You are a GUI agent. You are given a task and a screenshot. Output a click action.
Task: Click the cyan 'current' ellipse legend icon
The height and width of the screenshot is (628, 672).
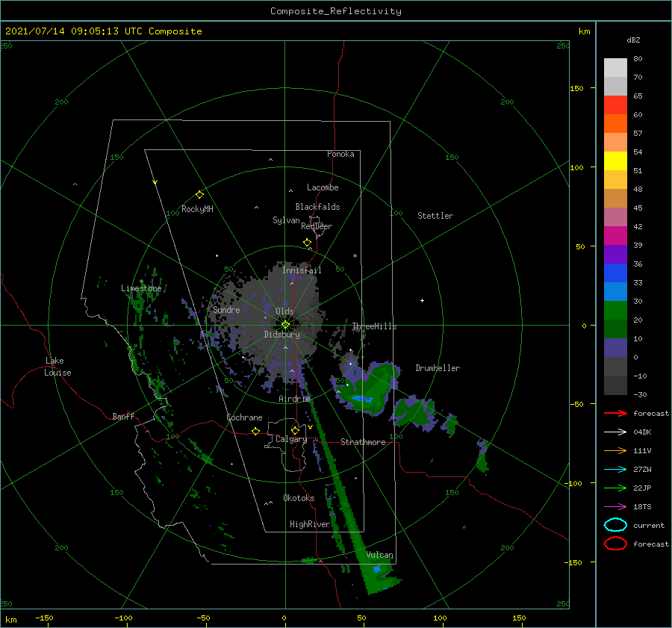tap(615, 525)
